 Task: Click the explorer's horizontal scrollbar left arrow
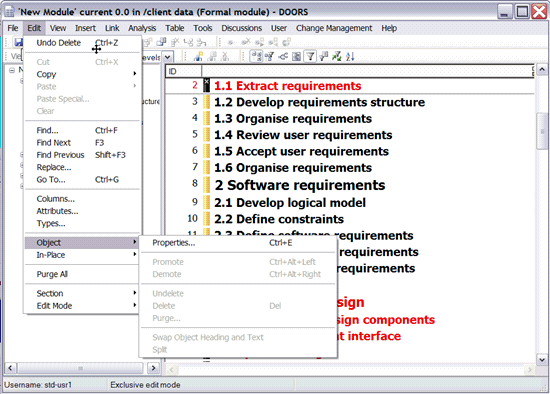10,368
